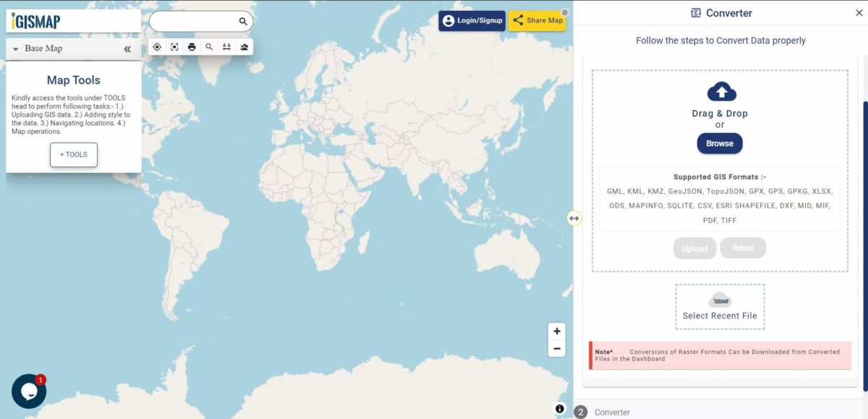Image resolution: width=868 pixels, height=419 pixels.
Task: Click the zoom to extent toolbar icon
Action: 174,46
